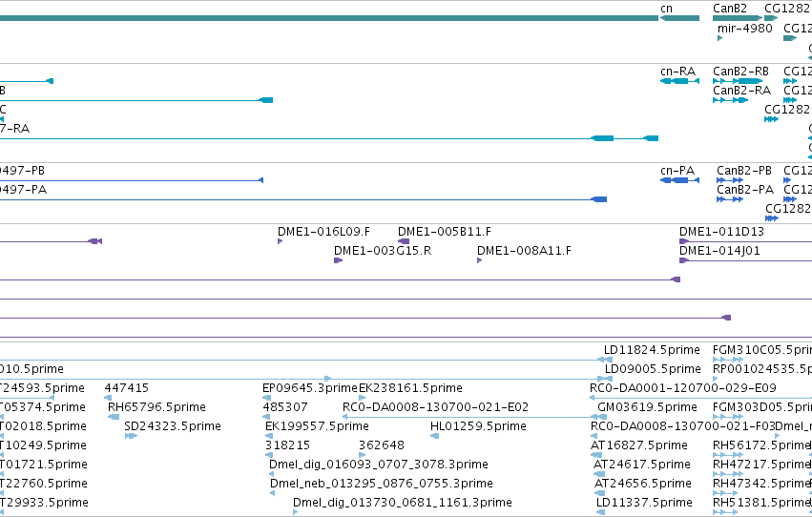812x517 pixels.
Task: Select the cn-PA protein label
Action: [x=677, y=171]
